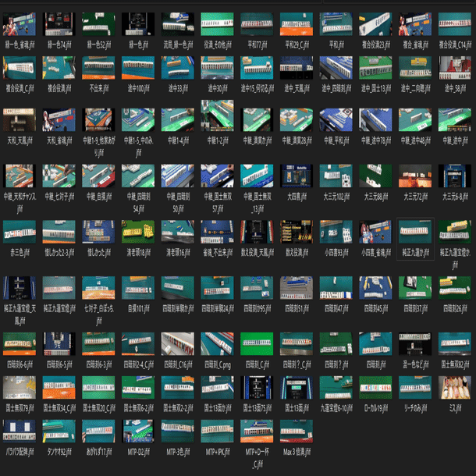Select the 不出来.jfif thumbnail
The height and width of the screenshot is (476, 476).
coord(98,68)
